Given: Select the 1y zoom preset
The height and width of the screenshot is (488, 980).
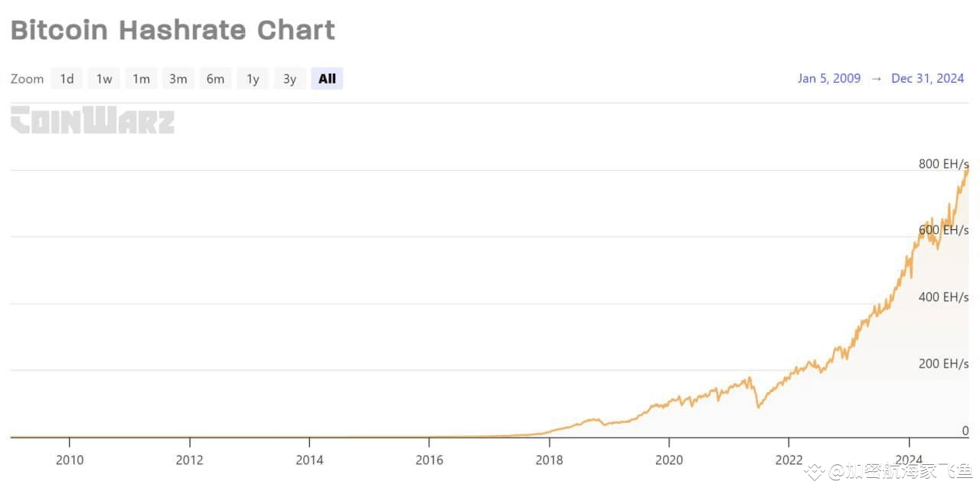Looking at the screenshot, I should [x=253, y=78].
